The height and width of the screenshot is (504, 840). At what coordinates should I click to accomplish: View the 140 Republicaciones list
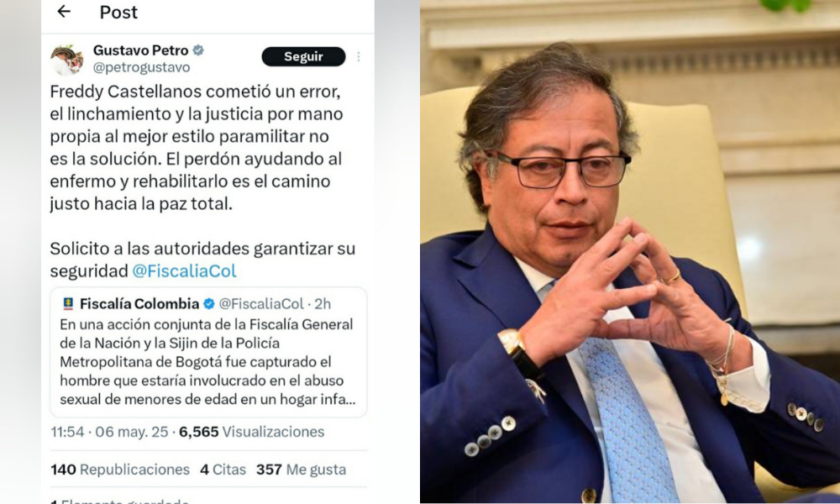click(x=120, y=470)
